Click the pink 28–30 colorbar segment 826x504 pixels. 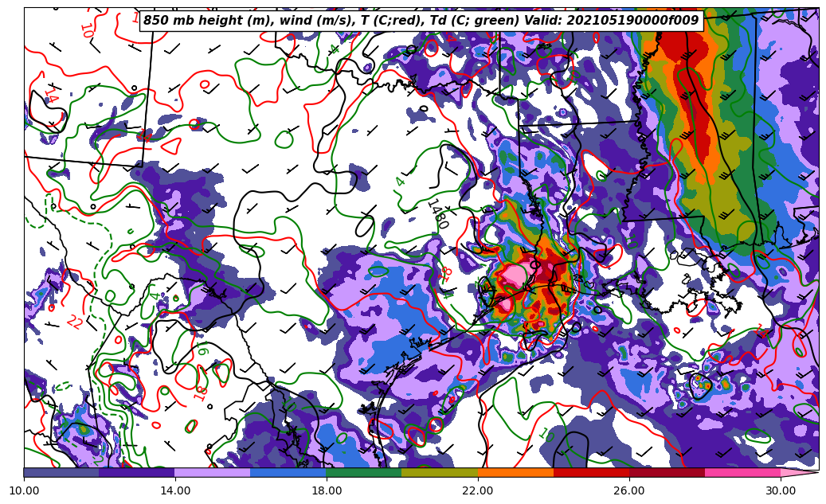(742, 472)
